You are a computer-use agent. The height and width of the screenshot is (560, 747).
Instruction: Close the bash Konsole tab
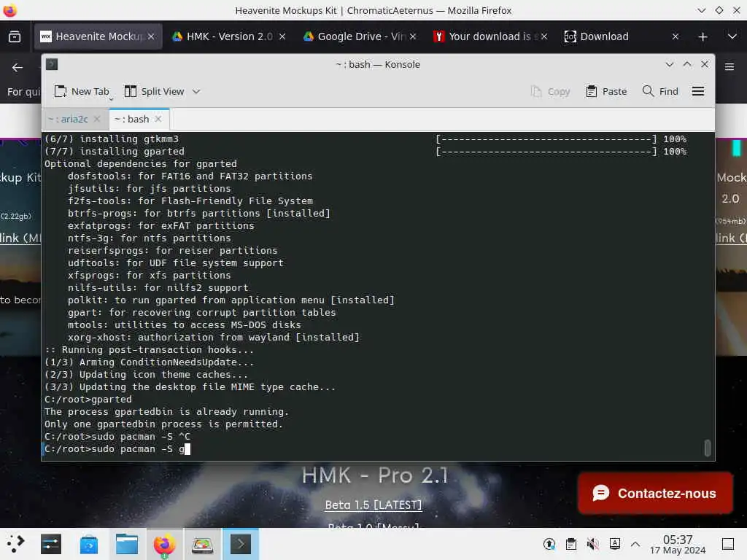(158, 119)
